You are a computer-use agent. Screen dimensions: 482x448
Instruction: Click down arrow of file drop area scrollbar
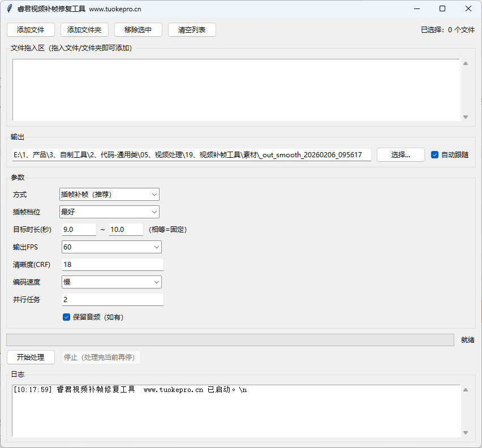click(466, 117)
